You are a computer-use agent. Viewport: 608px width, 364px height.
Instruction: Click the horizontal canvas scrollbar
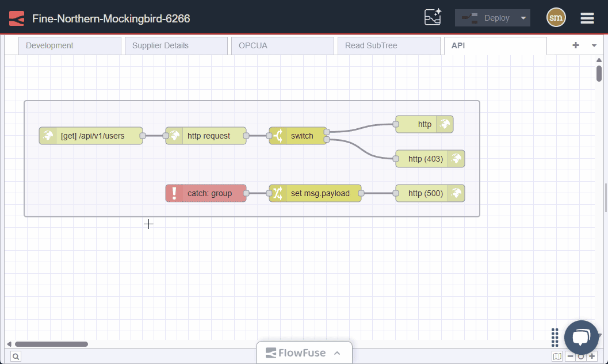pos(52,344)
